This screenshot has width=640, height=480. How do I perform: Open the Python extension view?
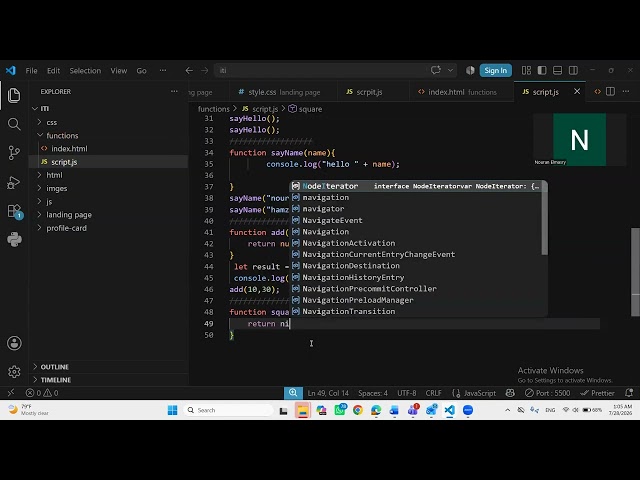click(14, 240)
